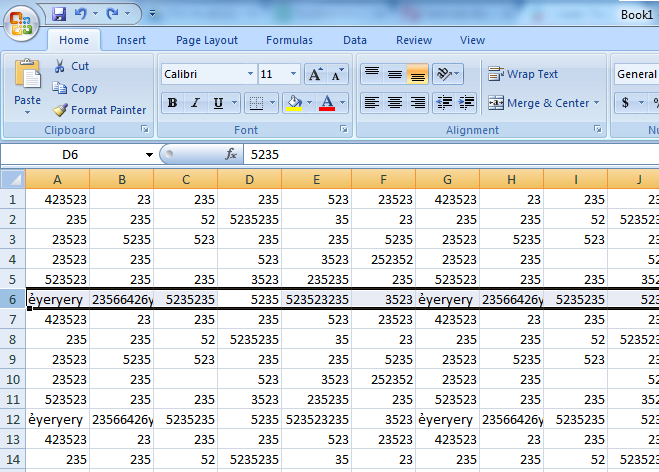Switch to the Formulas tab
This screenshot has width=659, height=472.
coord(289,40)
